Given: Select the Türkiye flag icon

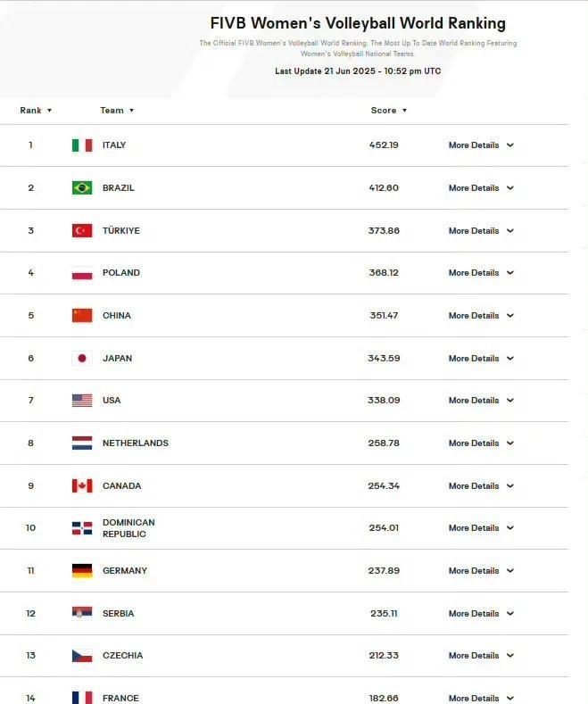Looking at the screenshot, I should [x=82, y=230].
